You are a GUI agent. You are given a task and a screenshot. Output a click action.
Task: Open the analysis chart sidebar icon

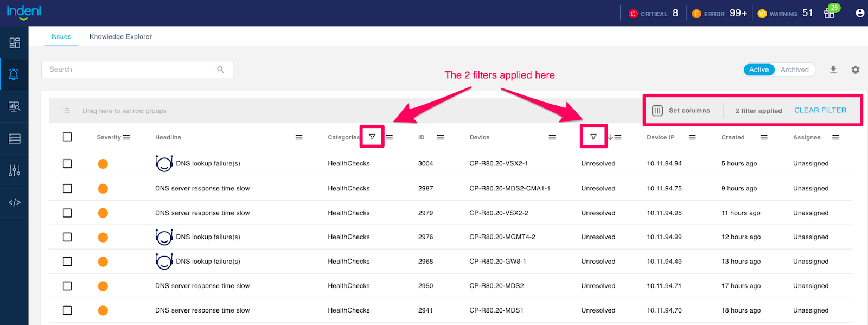tap(14, 107)
